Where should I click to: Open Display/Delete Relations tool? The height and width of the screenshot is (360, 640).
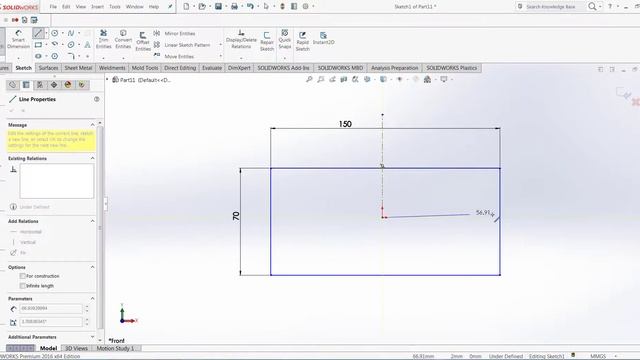coord(241,39)
